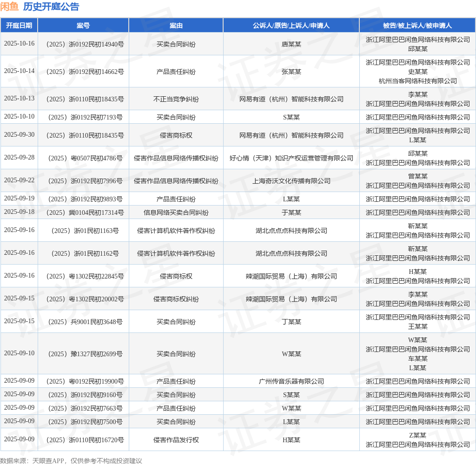Click plaintiff 好心情（天津）知识产权运营管理有限公司
The height and width of the screenshot is (465, 476).
point(291,158)
